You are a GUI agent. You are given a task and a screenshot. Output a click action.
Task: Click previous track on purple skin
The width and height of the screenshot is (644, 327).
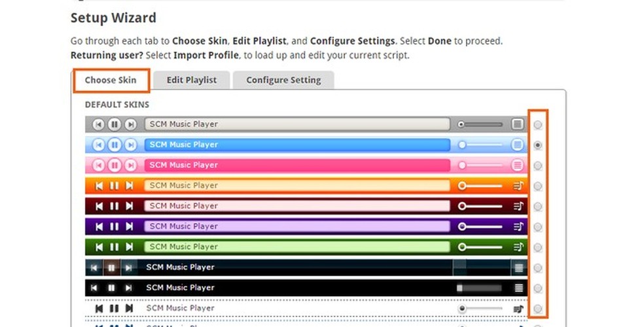99,226
